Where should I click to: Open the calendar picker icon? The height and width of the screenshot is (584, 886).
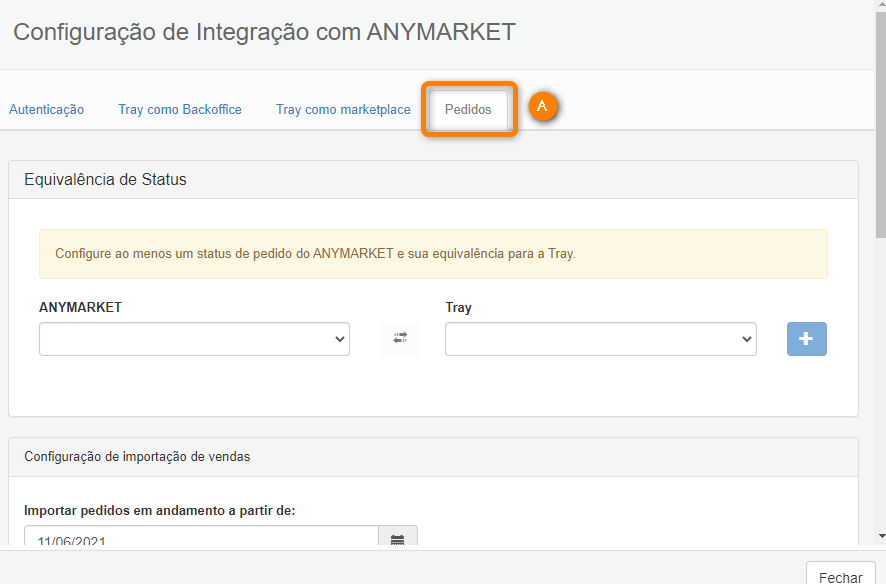[398, 537]
